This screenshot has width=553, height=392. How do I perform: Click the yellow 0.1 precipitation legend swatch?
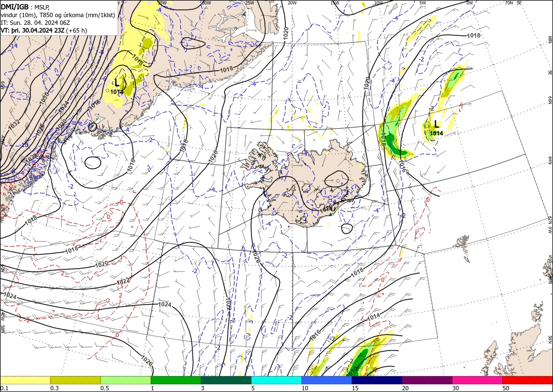pos(25,380)
